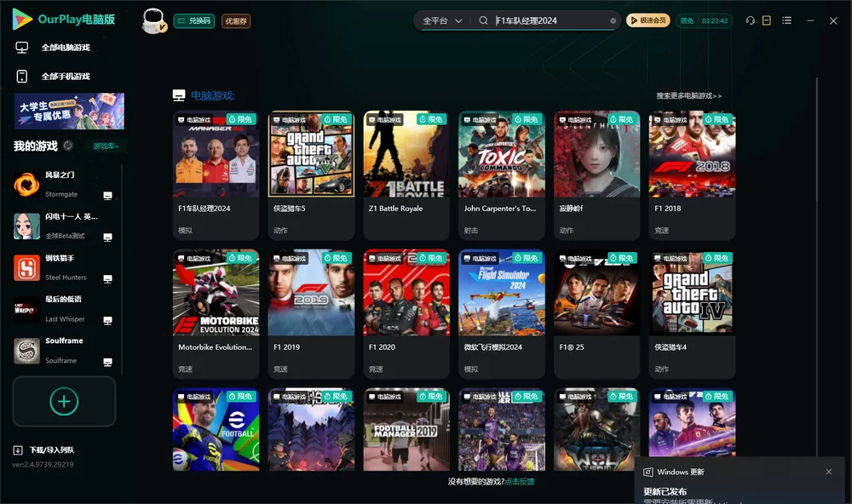Click the download queue arrow icon
This screenshot has width=852, height=504.
[18, 450]
